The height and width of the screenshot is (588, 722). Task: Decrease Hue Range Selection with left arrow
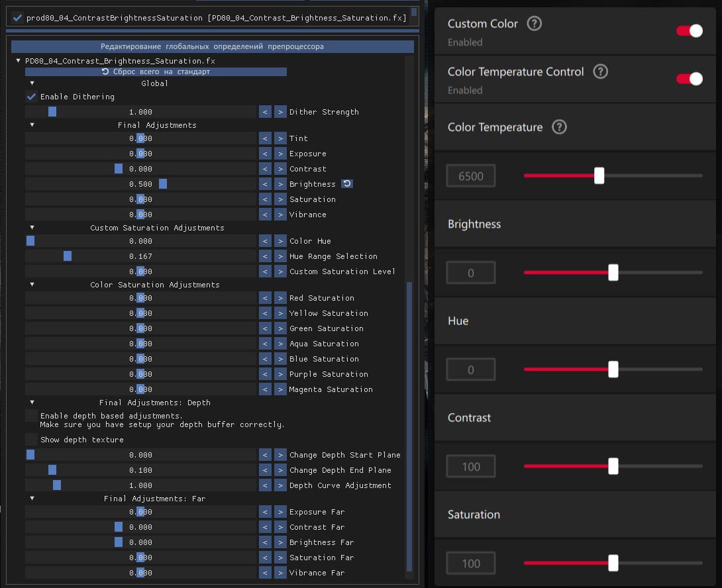point(265,256)
